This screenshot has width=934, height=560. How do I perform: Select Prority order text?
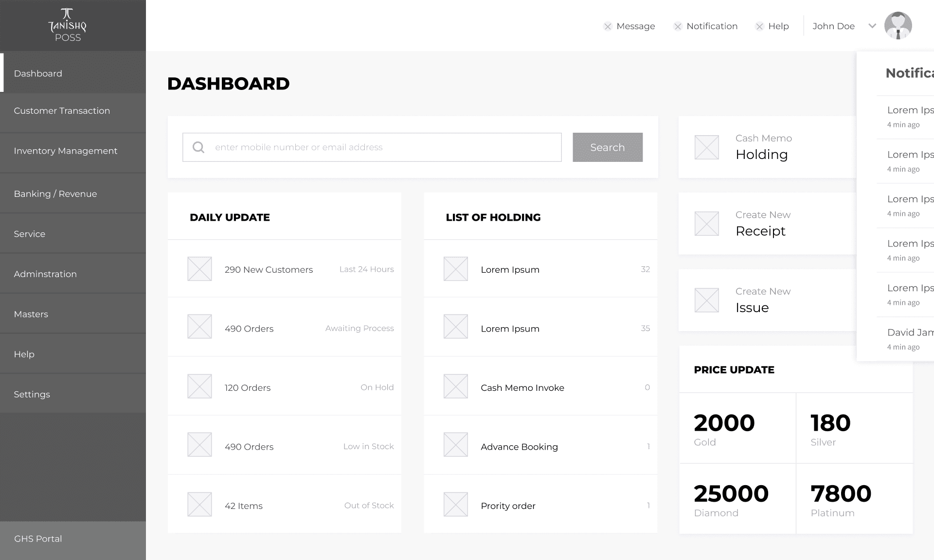tap(508, 506)
